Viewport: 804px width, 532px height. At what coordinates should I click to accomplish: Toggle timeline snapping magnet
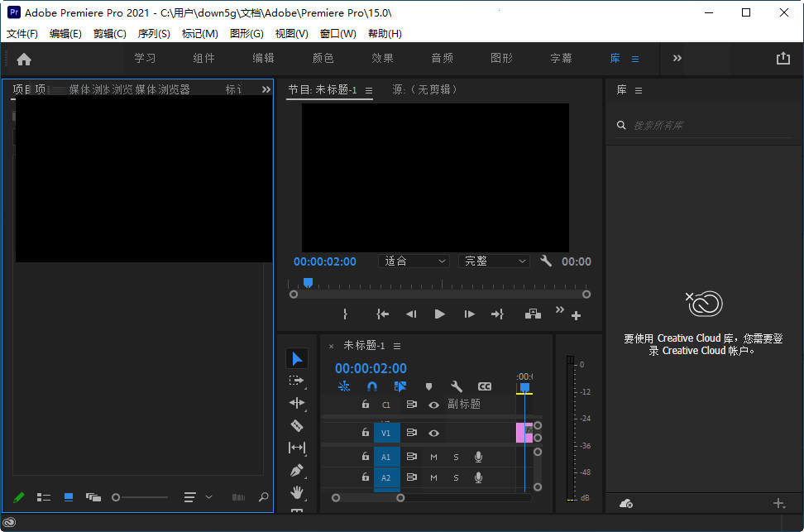(372, 386)
